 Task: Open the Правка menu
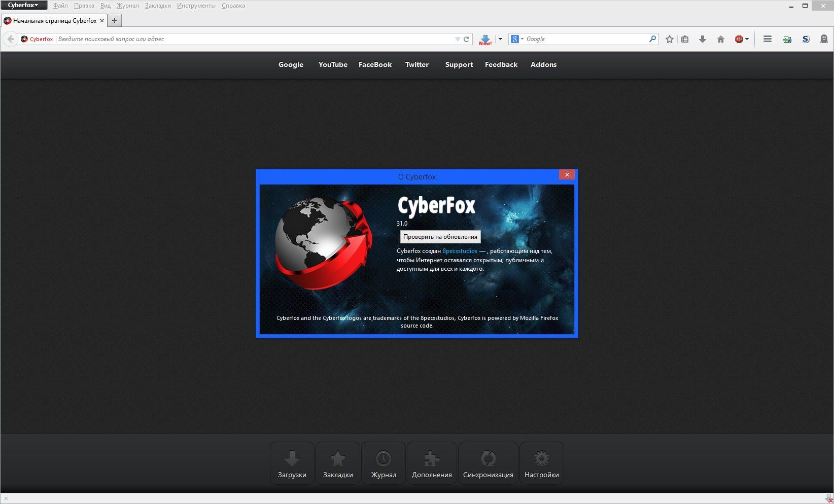84,6
